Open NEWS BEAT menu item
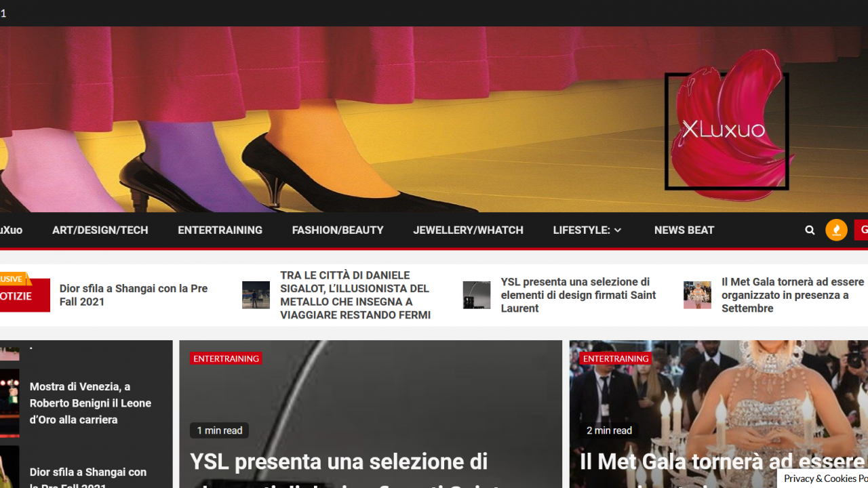The width and height of the screenshot is (868, 488). pos(684,230)
